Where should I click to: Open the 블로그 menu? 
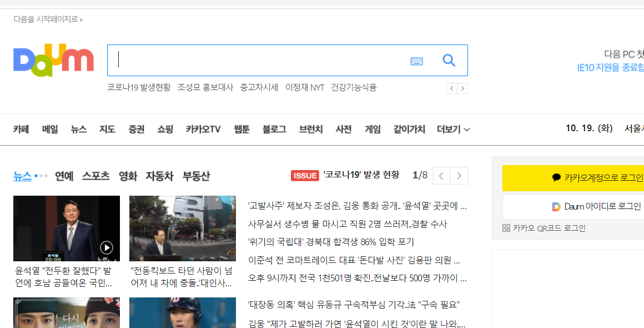274,129
